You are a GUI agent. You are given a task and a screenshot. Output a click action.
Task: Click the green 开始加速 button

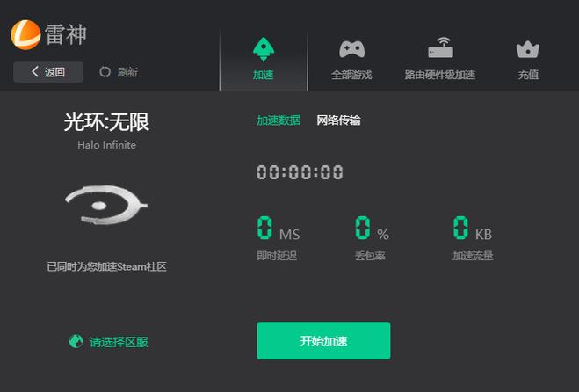click(323, 341)
